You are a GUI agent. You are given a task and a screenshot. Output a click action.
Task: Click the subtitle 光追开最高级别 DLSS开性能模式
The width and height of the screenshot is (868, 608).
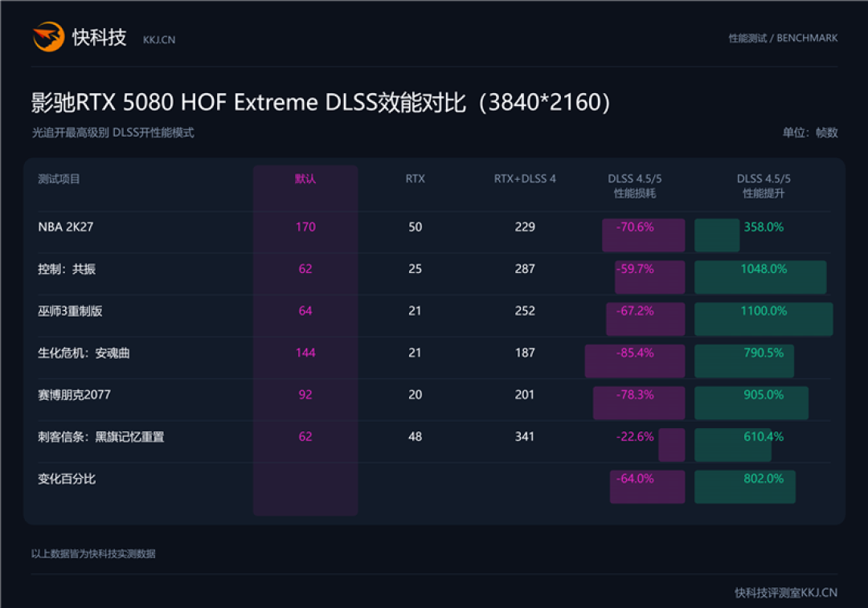[x=113, y=133]
